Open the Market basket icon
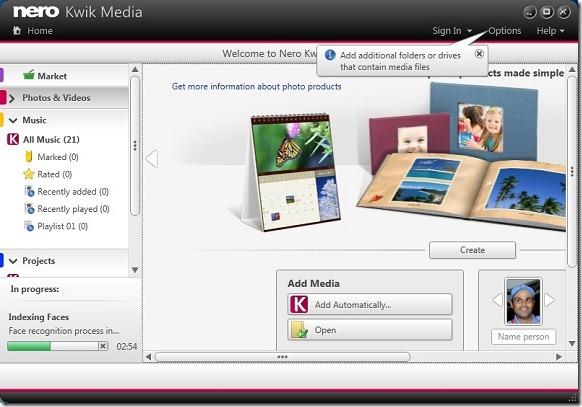The height and width of the screenshot is (407, 582). point(29,75)
